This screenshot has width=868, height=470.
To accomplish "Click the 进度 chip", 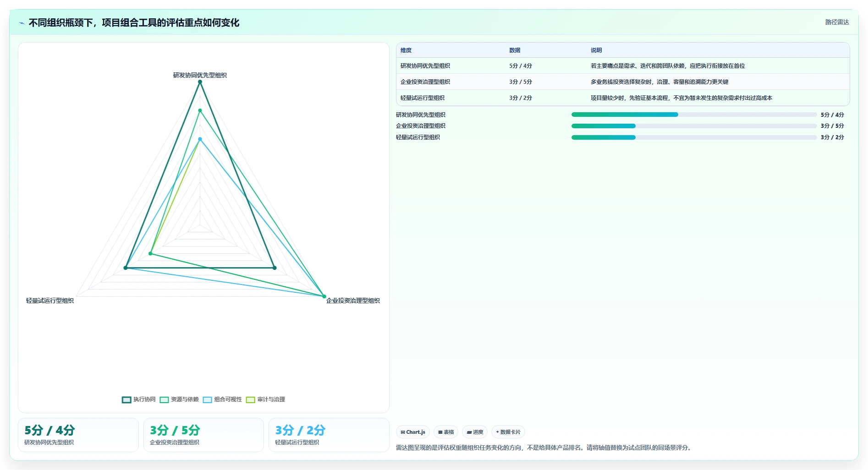I will [x=475, y=432].
